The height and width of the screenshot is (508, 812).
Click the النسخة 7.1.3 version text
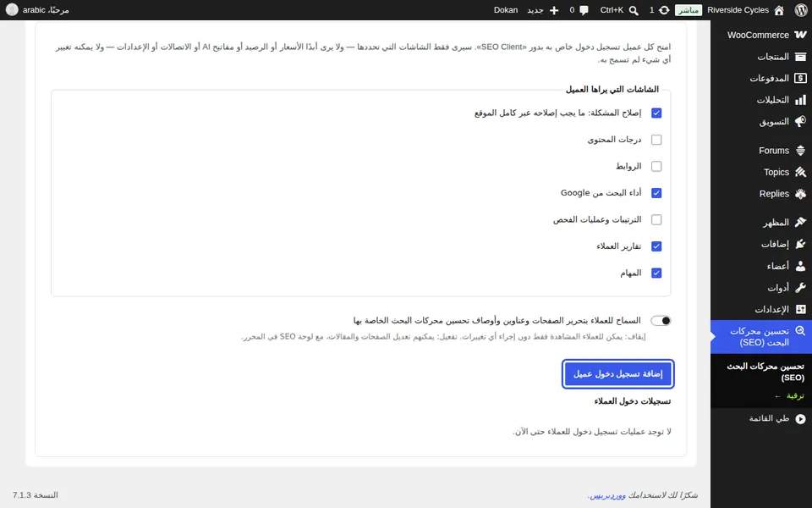pyautogui.click(x=36, y=495)
